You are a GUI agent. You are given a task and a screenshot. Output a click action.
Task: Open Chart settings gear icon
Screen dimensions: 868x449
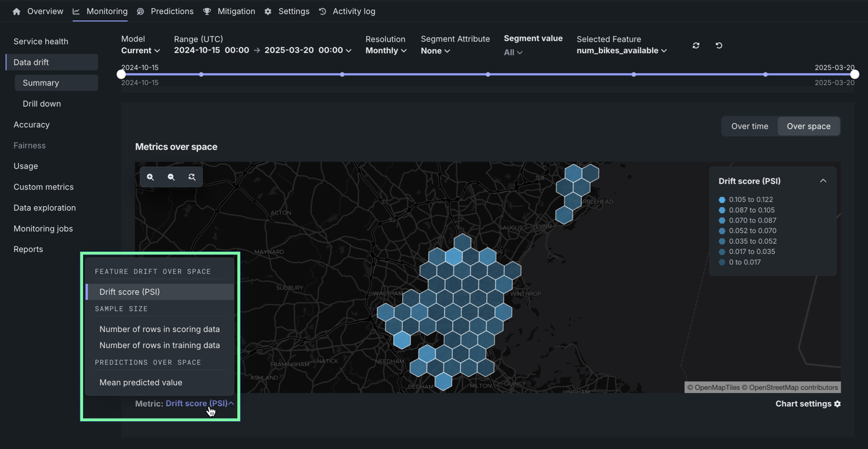pyautogui.click(x=837, y=404)
